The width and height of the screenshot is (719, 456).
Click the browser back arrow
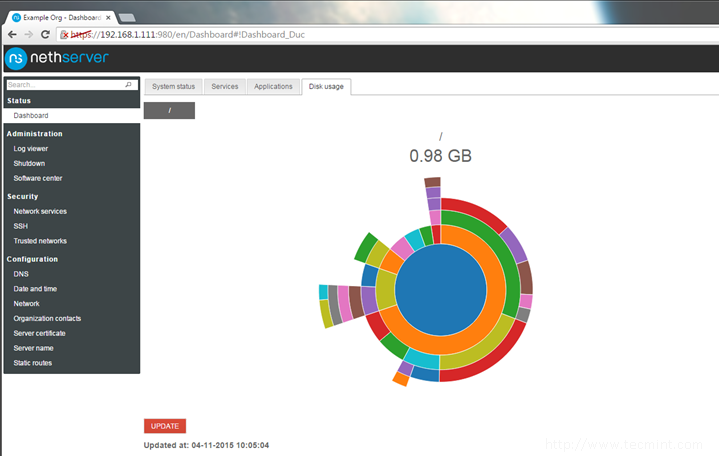(12, 34)
